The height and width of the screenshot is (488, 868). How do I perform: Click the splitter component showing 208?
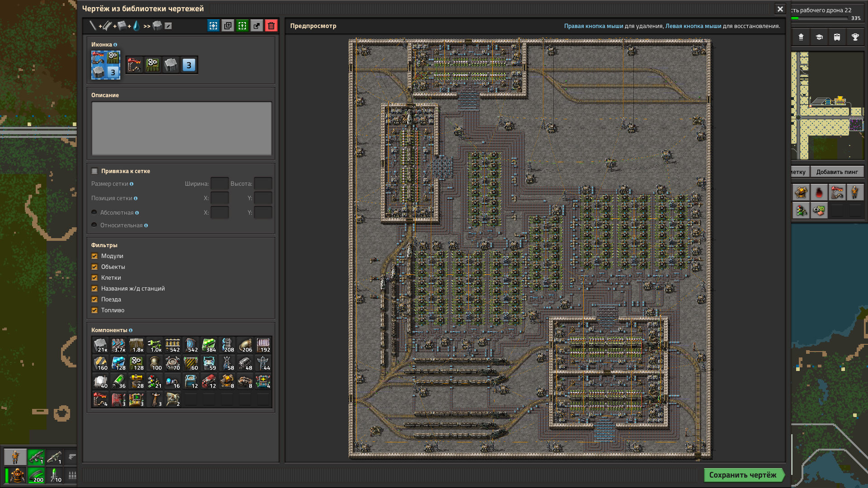tap(227, 345)
